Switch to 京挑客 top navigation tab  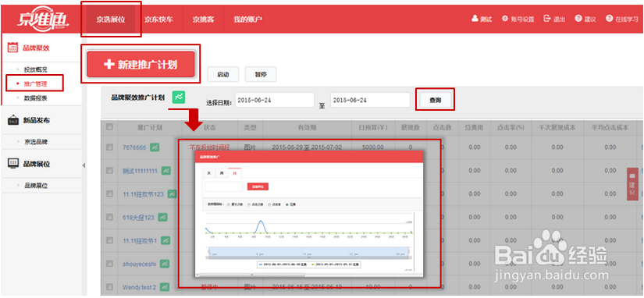click(x=203, y=19)
